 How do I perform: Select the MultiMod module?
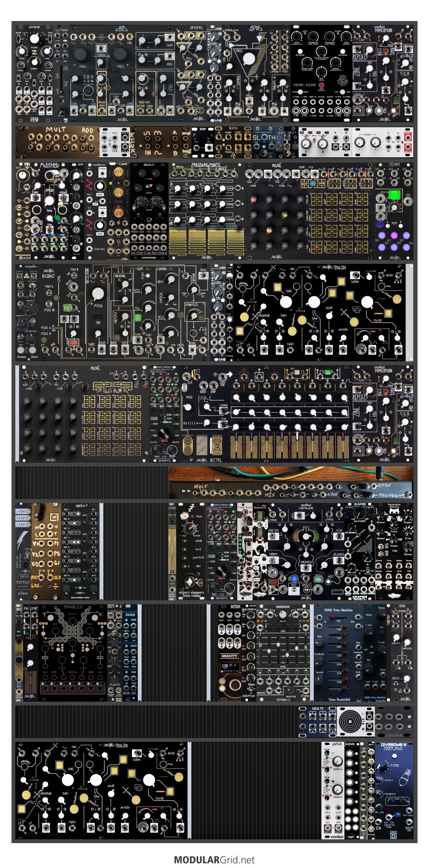coord(50,211)
